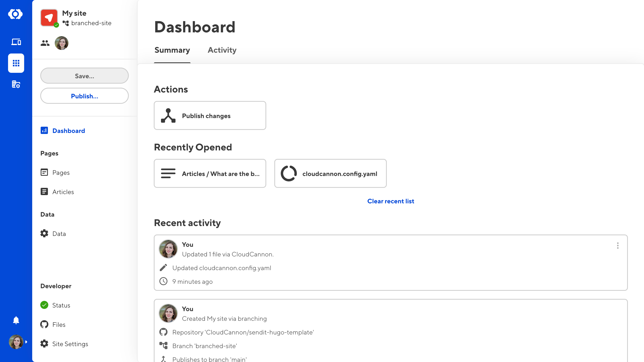644x362 pixels.
Task: Switch to the Activity tab
Action: [222, 50]
